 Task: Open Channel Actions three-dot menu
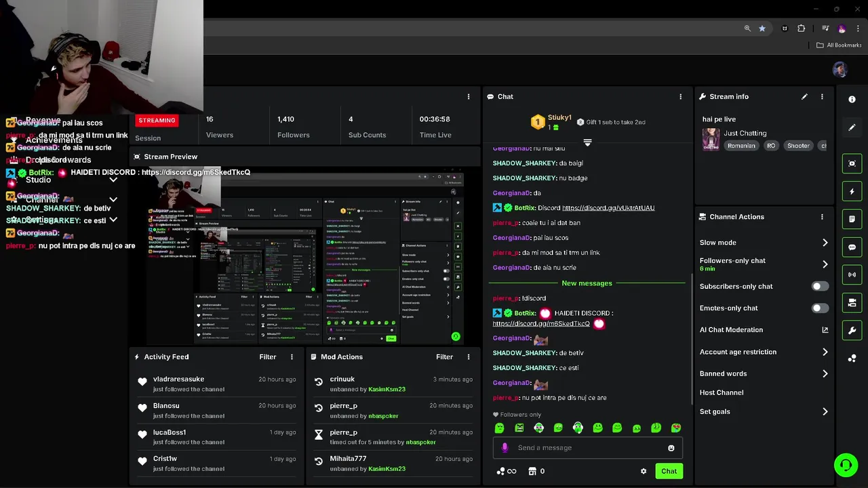pos(822,217)
